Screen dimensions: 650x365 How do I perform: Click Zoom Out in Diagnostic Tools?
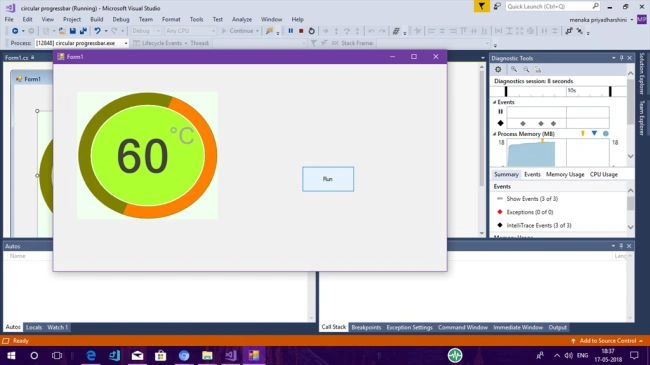point(526,69)
